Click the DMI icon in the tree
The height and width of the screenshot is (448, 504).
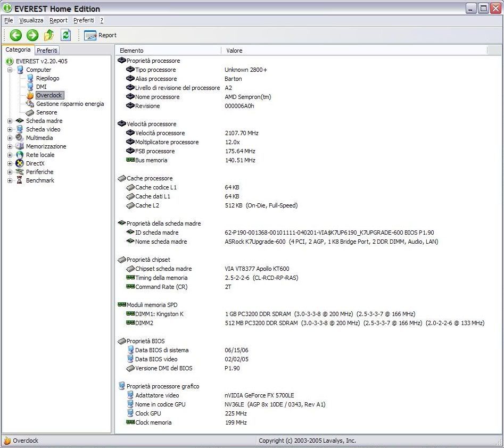tap(30, 87)
